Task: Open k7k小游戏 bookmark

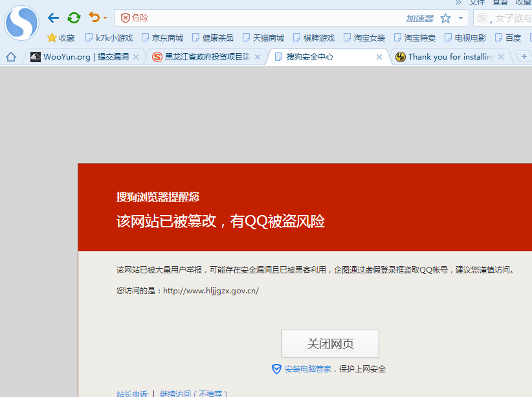Action: tap(109, 38)
